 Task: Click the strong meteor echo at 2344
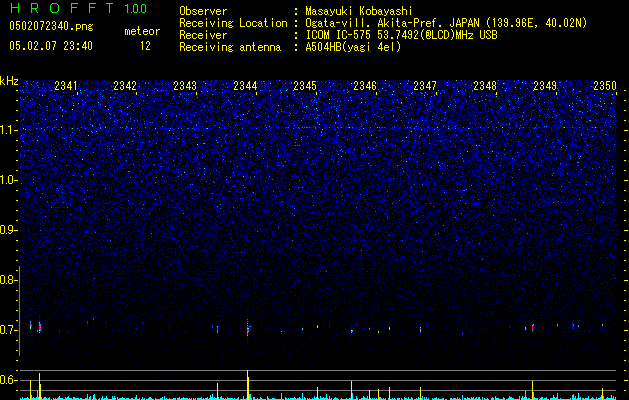tap(248, 330)
